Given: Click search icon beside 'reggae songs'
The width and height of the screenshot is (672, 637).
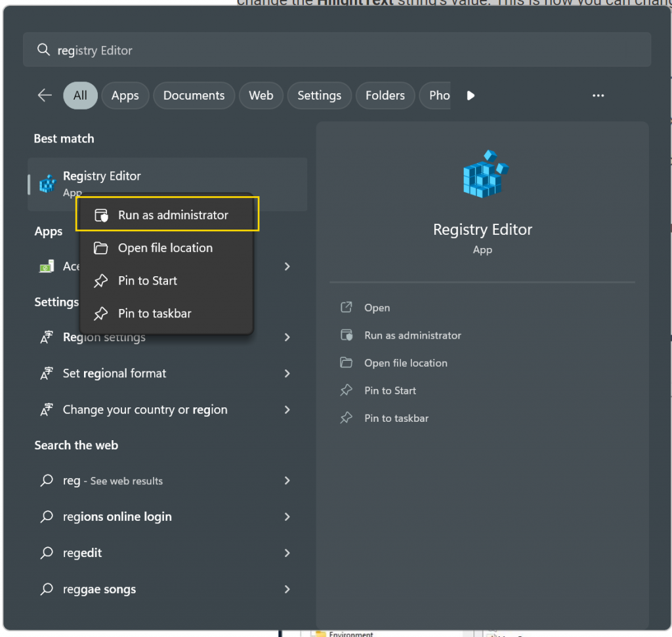Looking at the screenshot, I should [47, 590].
